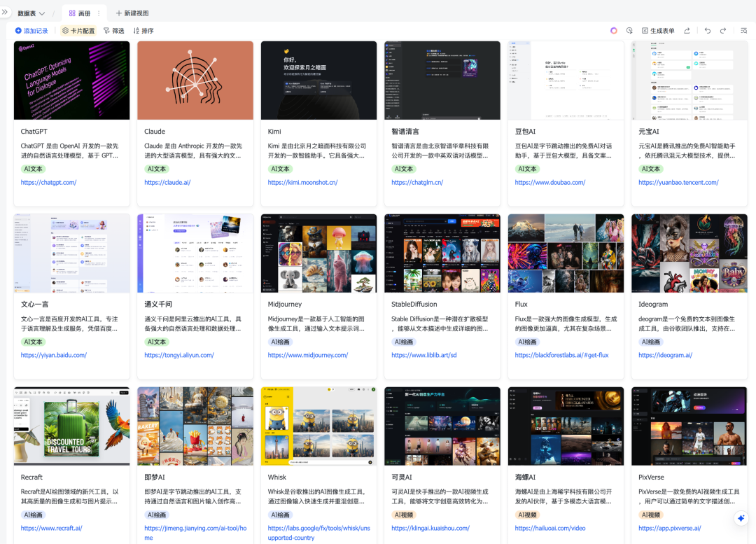Open the Claude card cover image

195,80
